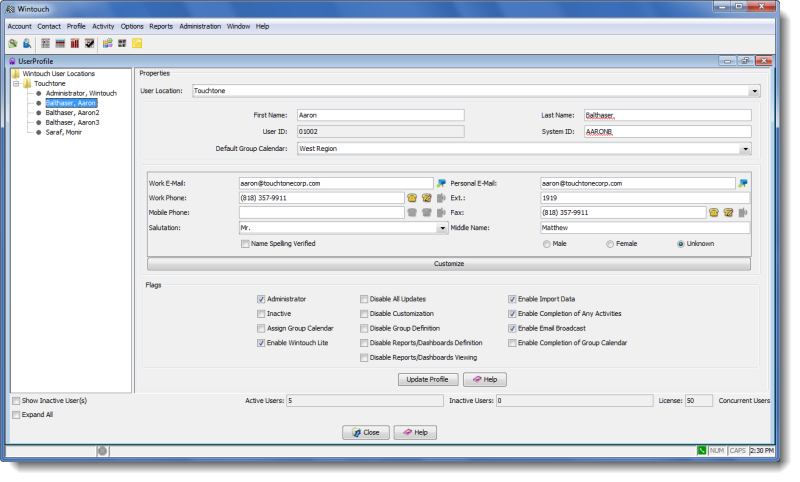Viewport: 800px width, 482px height.
Task: Click the First Name input field
Action: 381,116
